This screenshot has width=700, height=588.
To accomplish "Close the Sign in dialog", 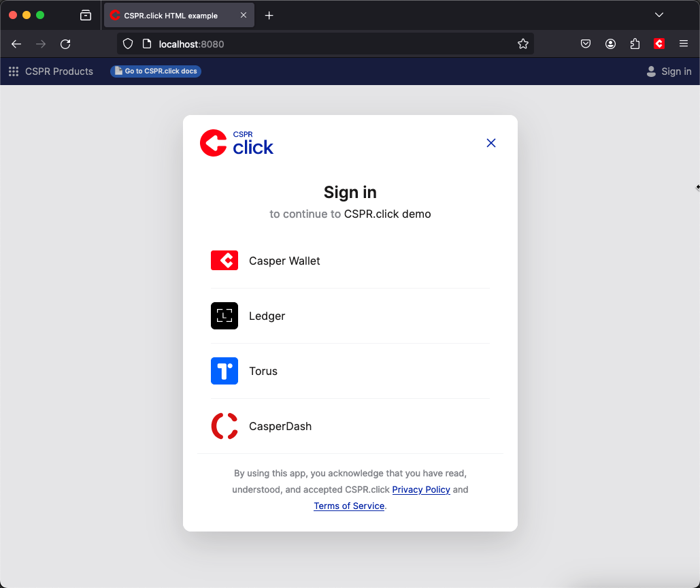I will [x=491, y=143].
